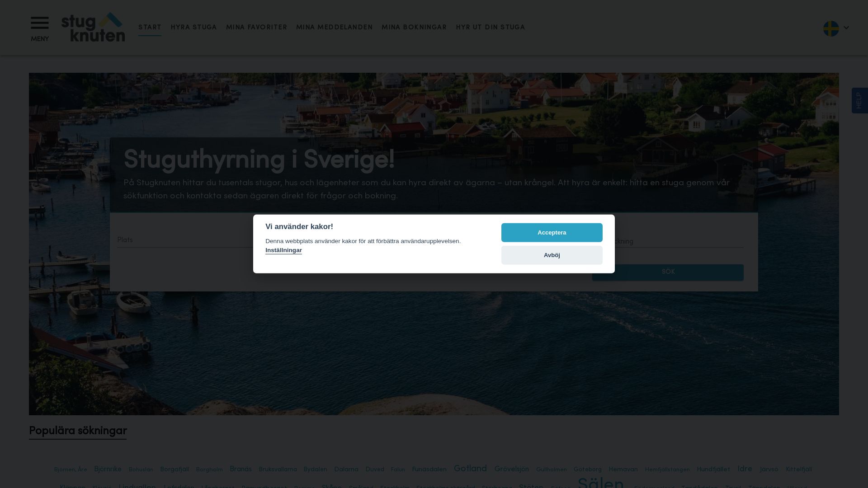
Task: Open the Grövelsjön search link
Action: point(511,469)
